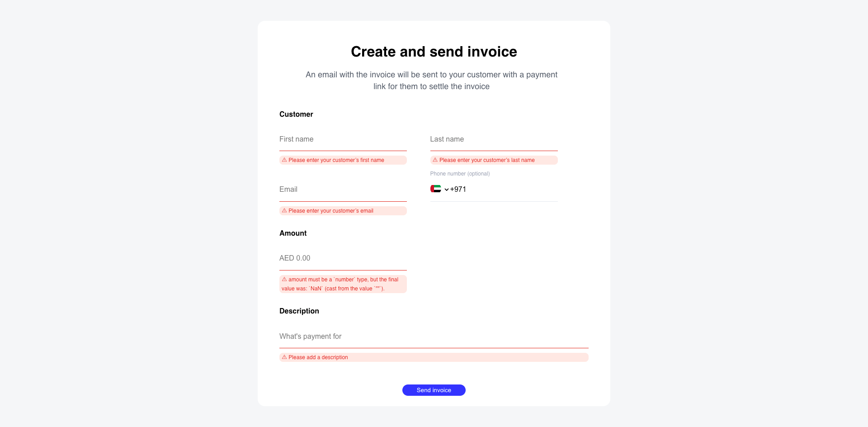This screenshot has width=868, height=427.
Task: Click the warning icon beside the description error
Action: pos(284,357)
